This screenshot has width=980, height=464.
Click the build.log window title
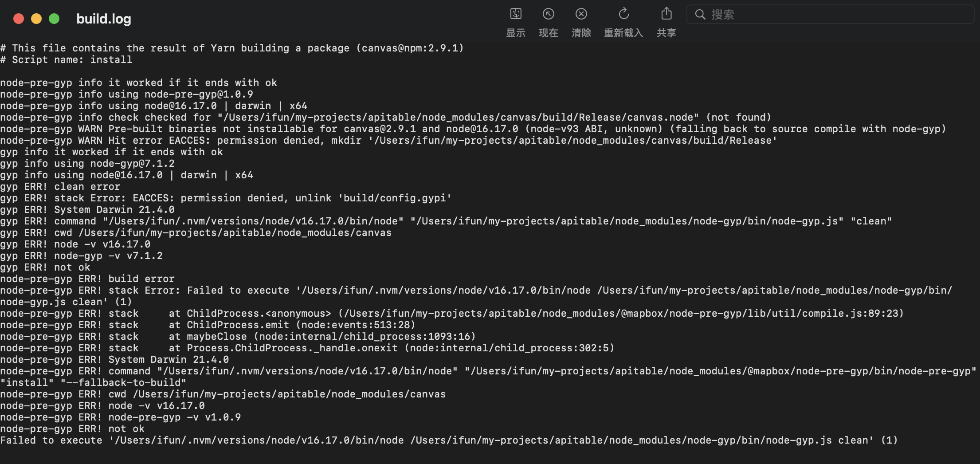[103, 19]
